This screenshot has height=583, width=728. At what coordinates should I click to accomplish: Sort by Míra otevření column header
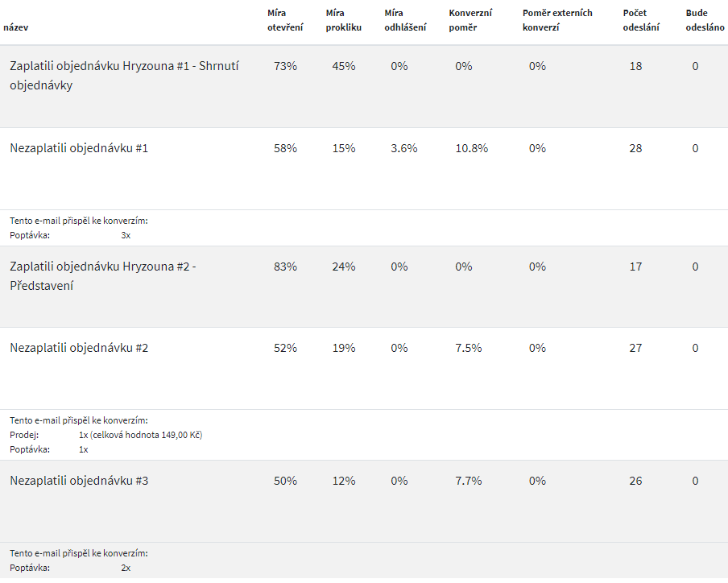(x=285, y=20)
